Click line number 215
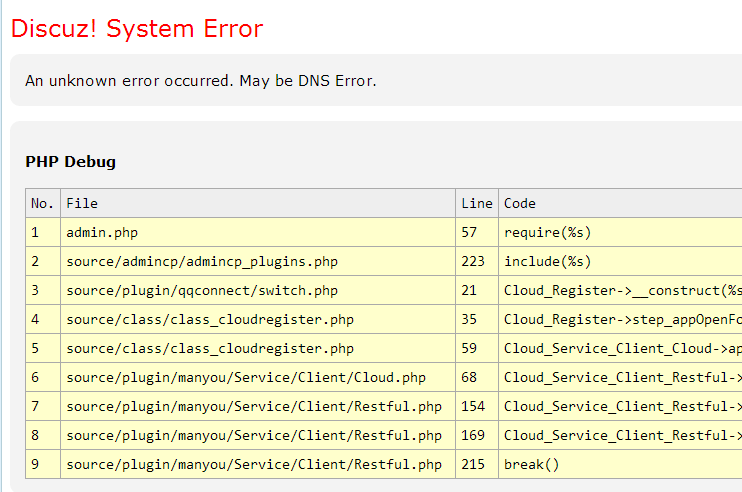This screenshot has width=742, height=492. click(x=477, y=464)
